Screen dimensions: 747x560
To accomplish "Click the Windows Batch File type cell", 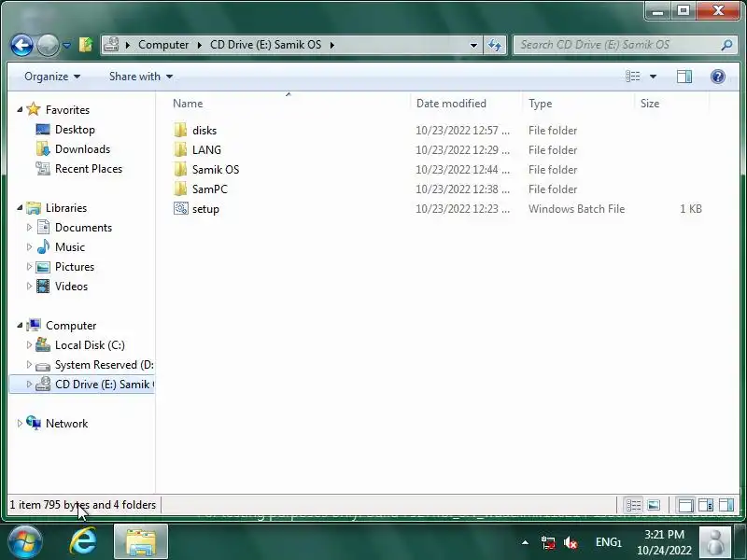I will click(x=576, y=209).
